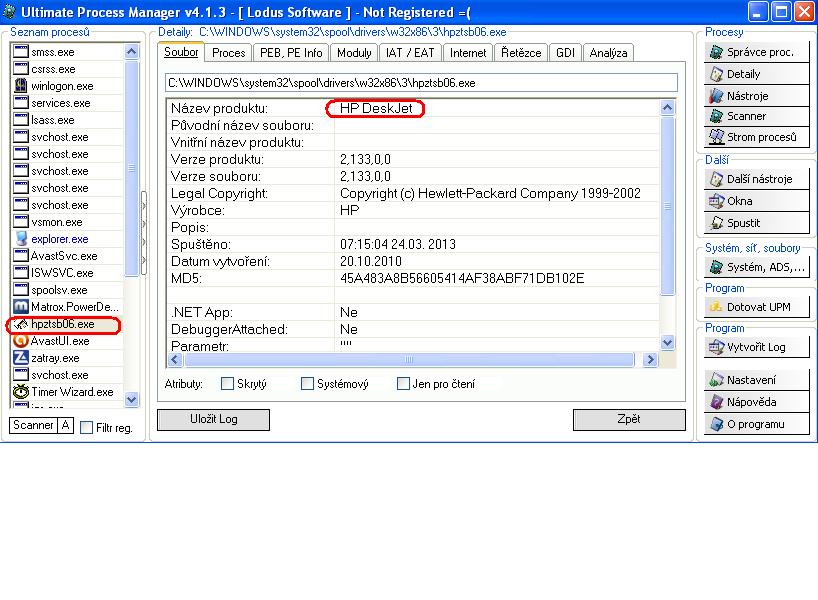The width and height of the screenshot is (818, 600).
Task: Switch to the Proces tab
Action: [x=228, y=53]
